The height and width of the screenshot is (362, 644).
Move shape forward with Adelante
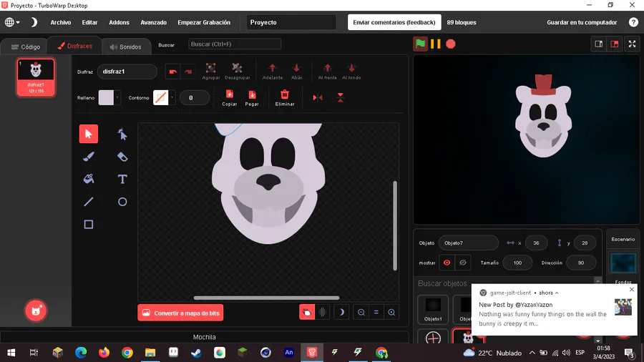pos(273,72)
